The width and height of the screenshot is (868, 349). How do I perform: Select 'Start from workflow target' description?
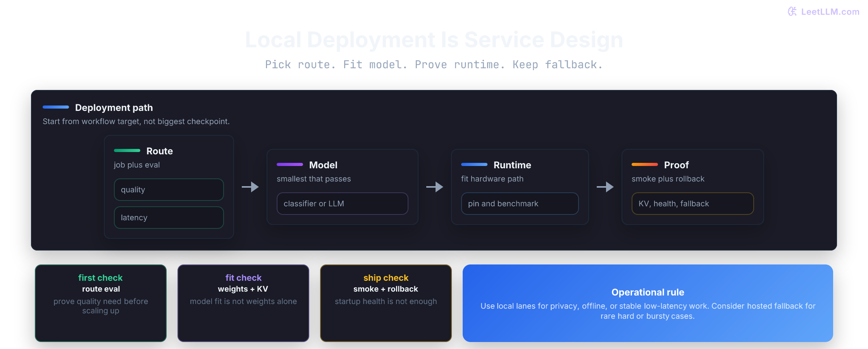pos(136,121)
